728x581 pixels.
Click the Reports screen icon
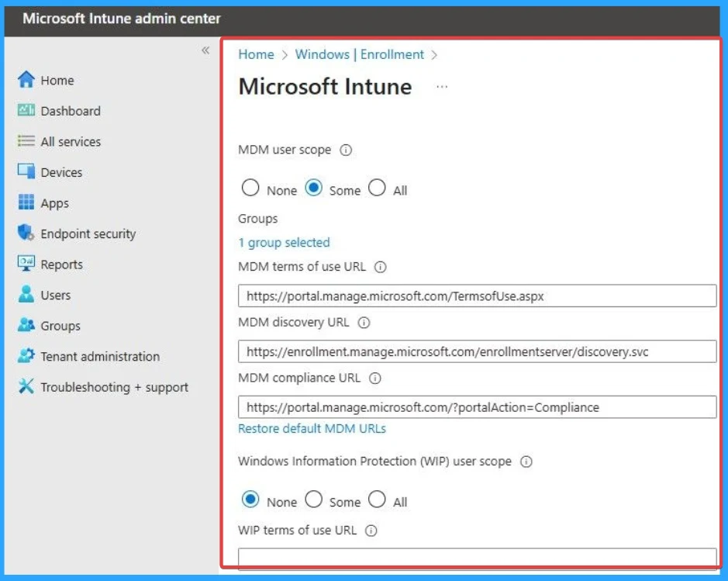(x=26, y=263)
